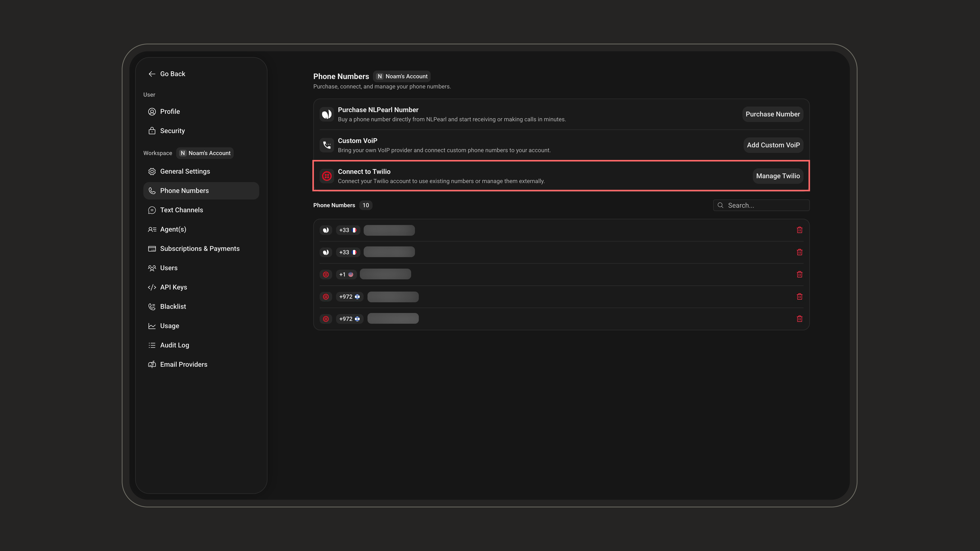Delete the +1 phone number
This screenshot has width=980, height=551.
[x=799, y=275]
